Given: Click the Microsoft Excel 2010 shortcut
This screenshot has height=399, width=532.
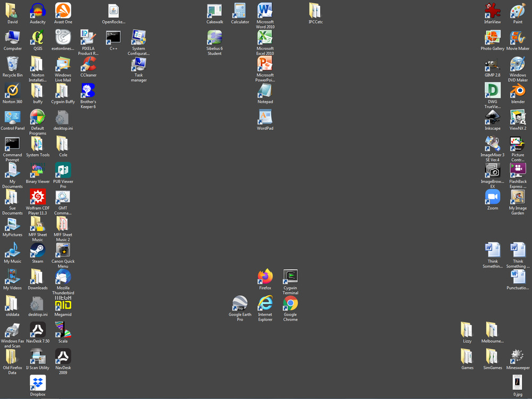Looking at the screenshot, I should pos(265,37).
